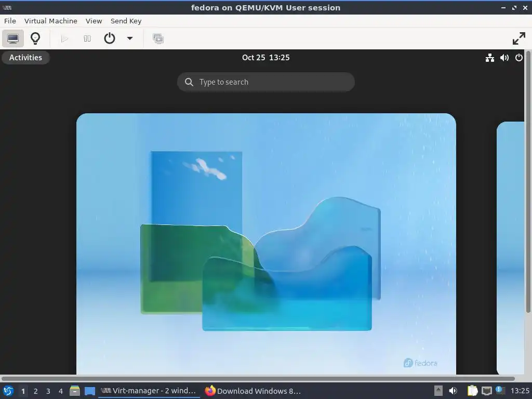Select the second workspace at right edge
Image resolution: width=532 pixels, height=399 pixels.
(510, 248)
